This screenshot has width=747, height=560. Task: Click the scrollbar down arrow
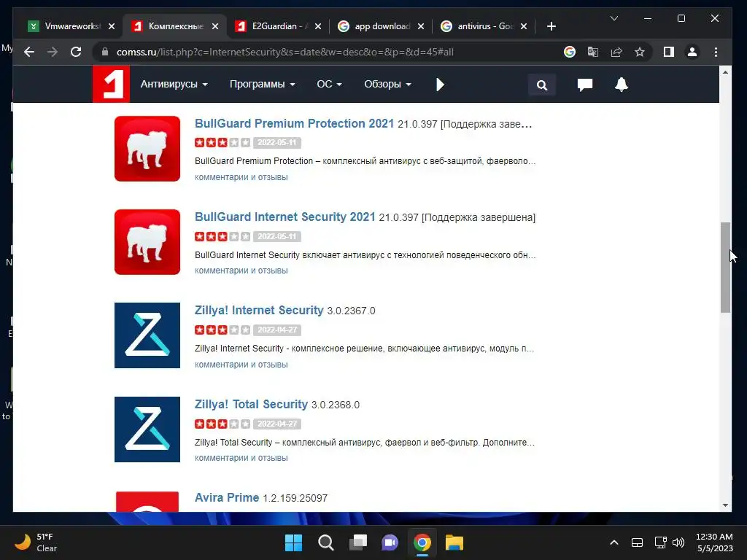click(725, 505)
